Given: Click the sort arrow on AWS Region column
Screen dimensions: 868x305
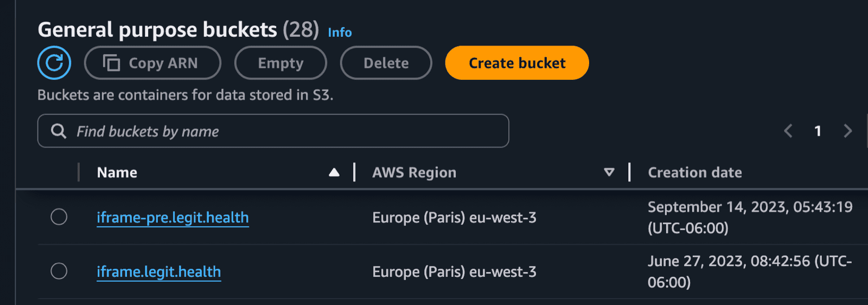Looking at the screenshot, I should point(609,173).
